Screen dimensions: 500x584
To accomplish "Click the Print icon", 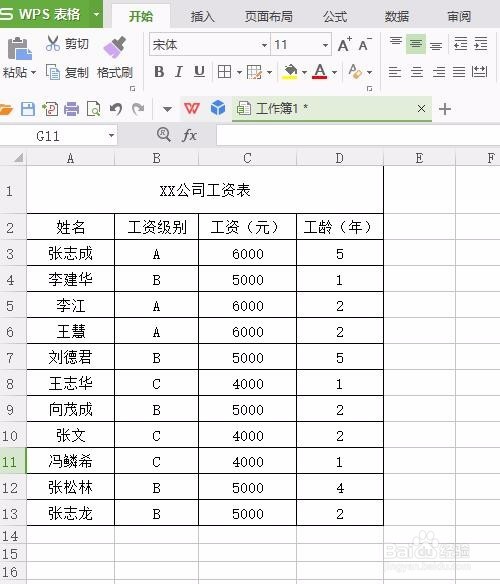I will click(71, 109).
